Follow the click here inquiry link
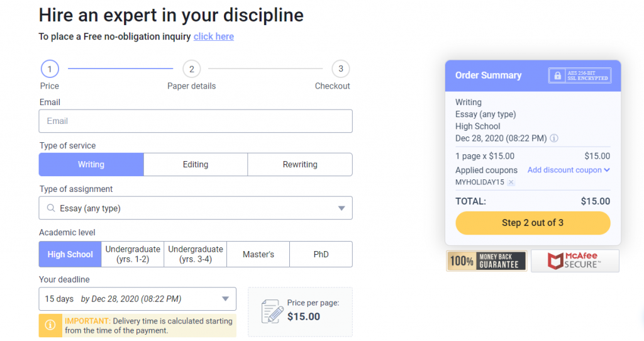 tap(214, 36)
